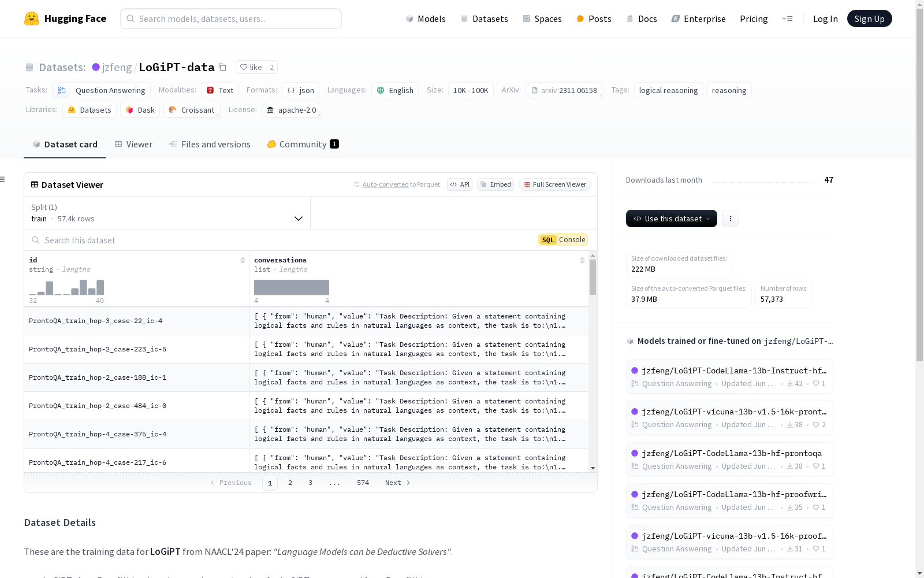Select row ProntoQA_train_hop-3_case-22_ic-4

coord(306,321)
